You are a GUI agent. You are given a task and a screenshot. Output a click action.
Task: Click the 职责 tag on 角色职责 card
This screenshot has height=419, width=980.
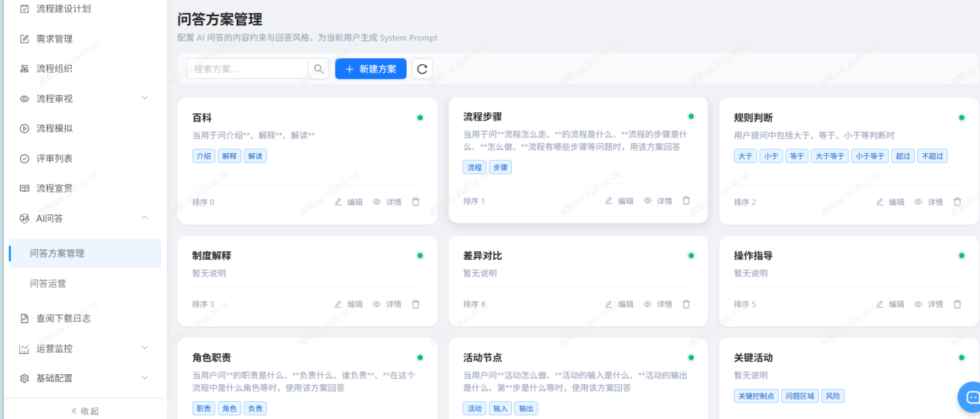point(204,408)
